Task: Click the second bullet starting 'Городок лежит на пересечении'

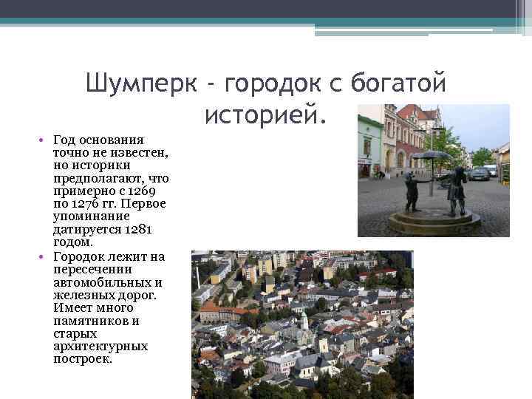Action: coord(109,307)
